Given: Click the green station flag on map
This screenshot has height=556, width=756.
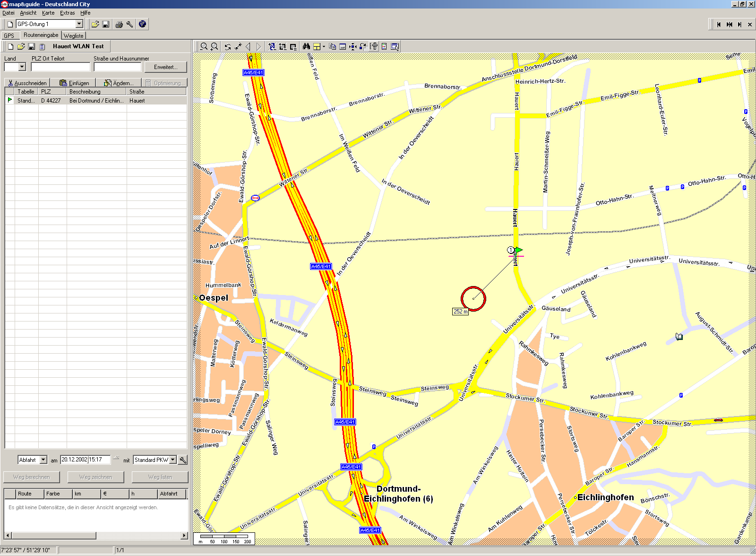Looking at the screenshot, I should coord(518,250).
